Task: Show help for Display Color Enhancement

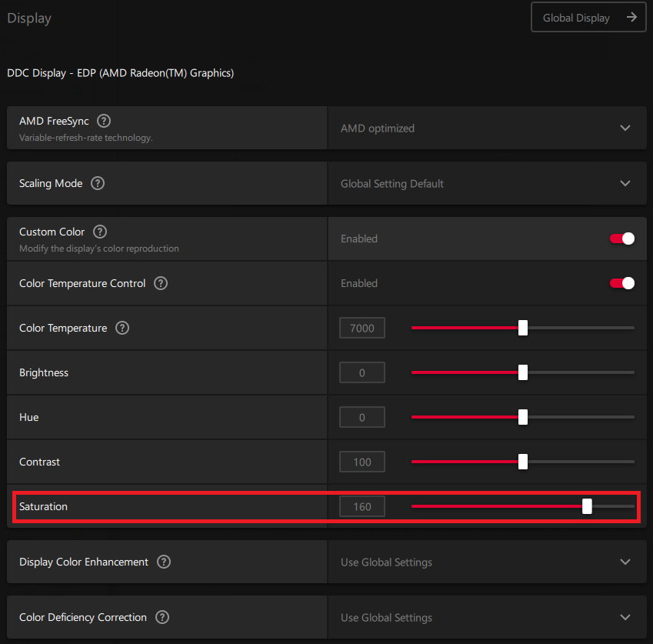Action: pyautogui.click(x=164, y=562)
